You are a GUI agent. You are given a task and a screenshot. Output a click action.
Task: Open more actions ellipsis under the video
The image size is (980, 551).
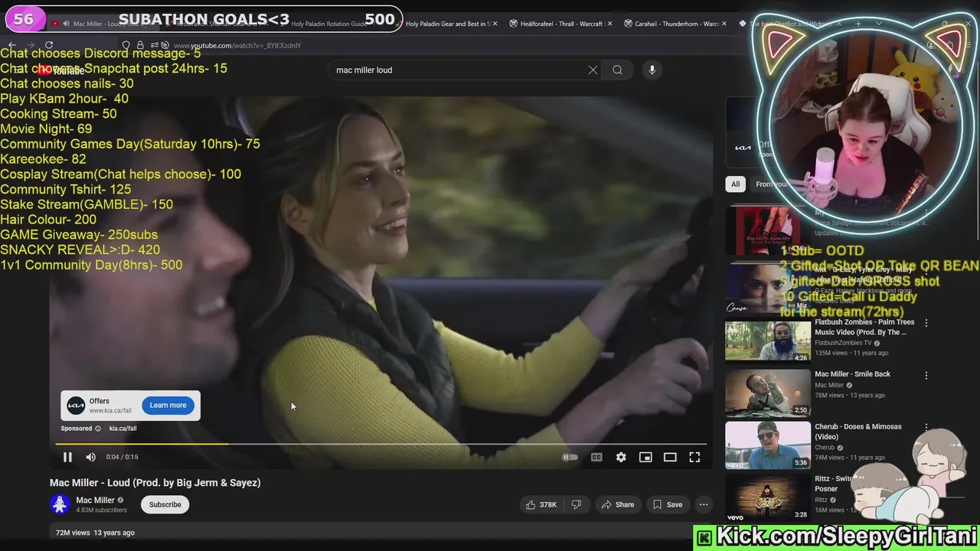[704, 504]
